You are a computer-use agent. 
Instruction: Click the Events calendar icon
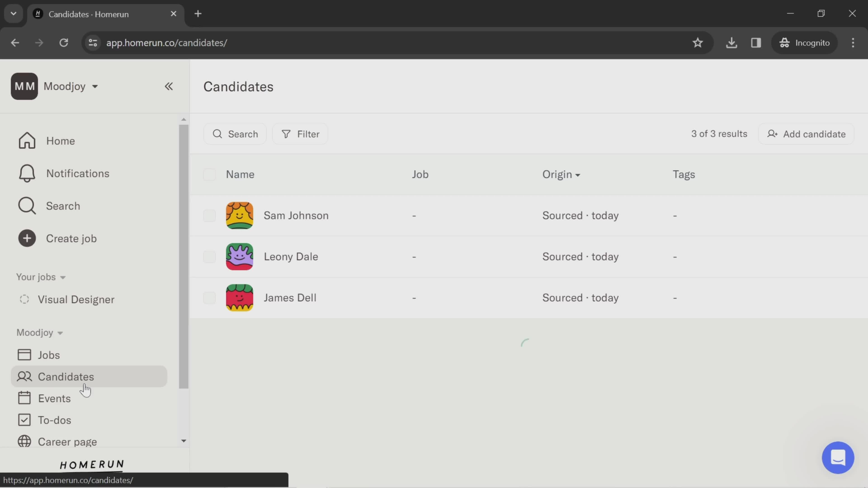(x=24, y=398)
